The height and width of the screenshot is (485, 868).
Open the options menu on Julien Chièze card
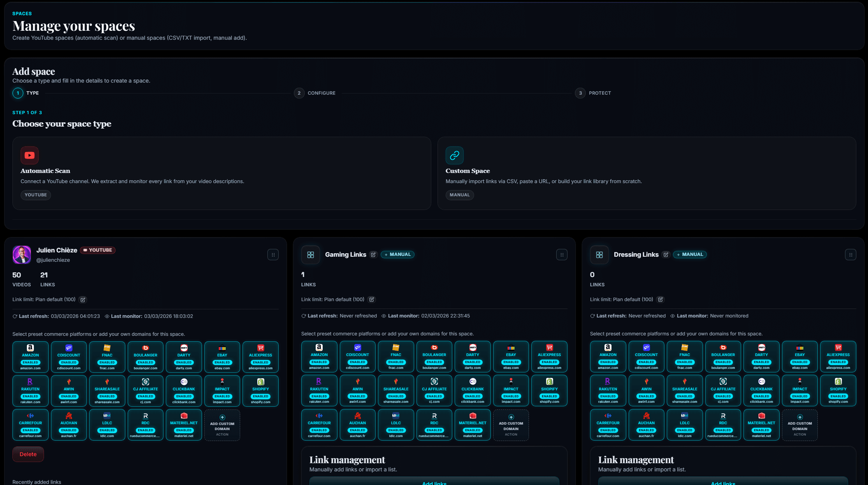tap(273, 254)
